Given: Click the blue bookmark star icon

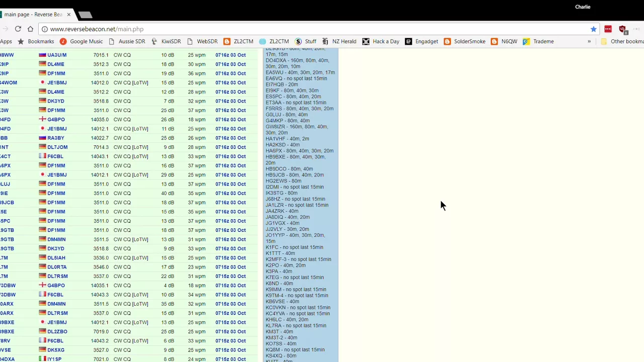Looking at the screenshot, I should (594, 29).
